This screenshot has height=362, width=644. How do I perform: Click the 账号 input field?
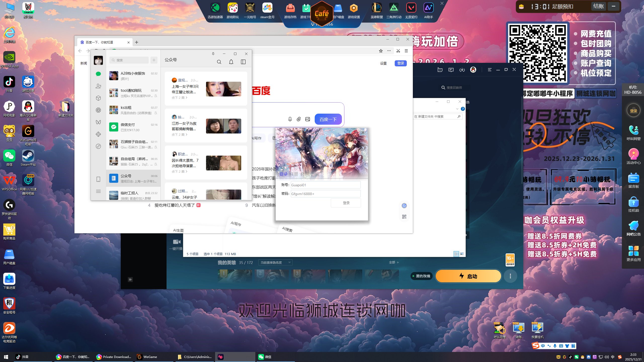coord(326,185)
